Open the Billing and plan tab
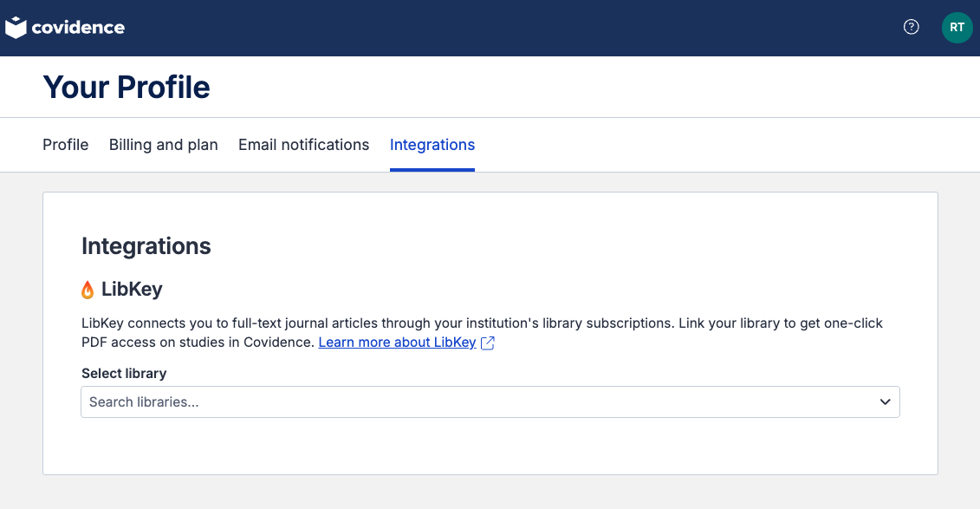The height and width of the screenshot is (509, 980). pos(163,145)
